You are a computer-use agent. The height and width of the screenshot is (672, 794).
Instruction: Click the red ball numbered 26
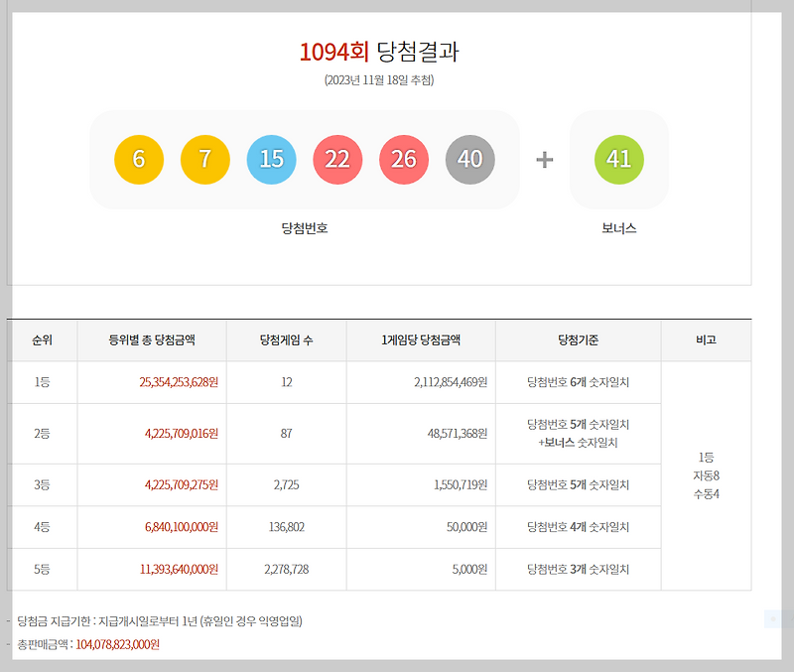404,160
